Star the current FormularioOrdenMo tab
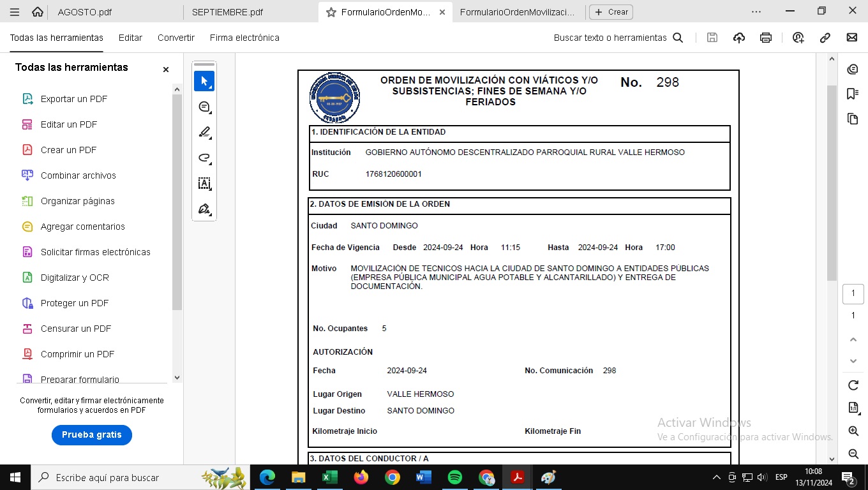Screen dimensions: 868x490 331,12
